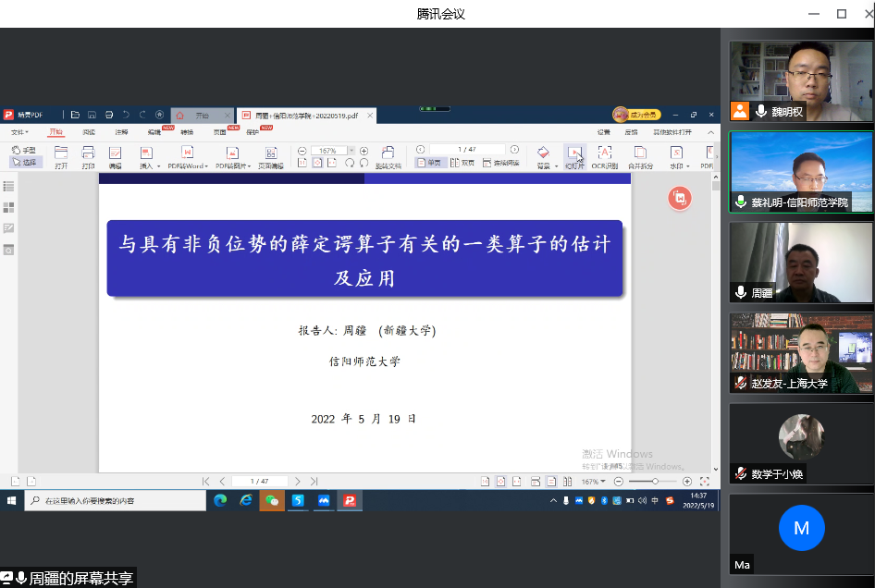Open the 文件 file menu
This screenshot has height=588, width=875.
pos(19,132)
